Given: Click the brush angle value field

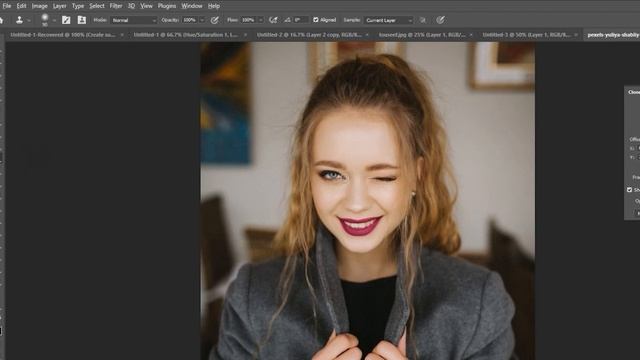Looking at the screenshot, I should (300, 20).
